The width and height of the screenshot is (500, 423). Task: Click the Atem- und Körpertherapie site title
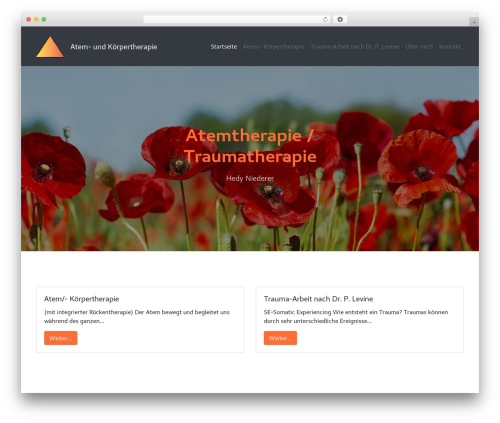(114, 47)
